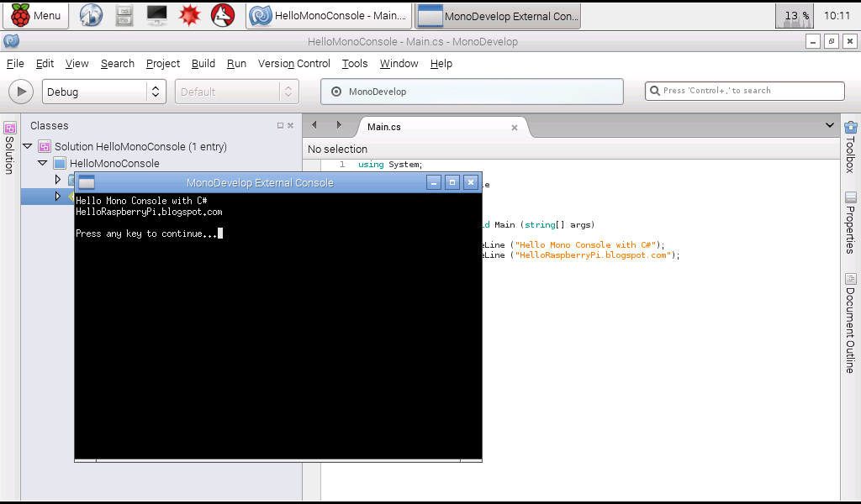This screenshot has width=861, height=504.
Task: Open the Debug configuration dropdown
Action: pos(104,92)
